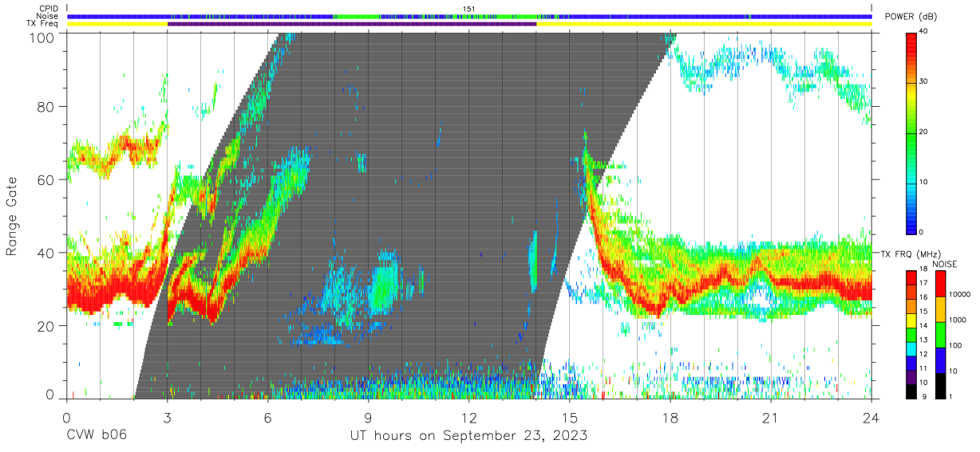Click the green segment of Noise strip
Image resolution: width=980 pixels, height=452 pixels.
point(355,16)
